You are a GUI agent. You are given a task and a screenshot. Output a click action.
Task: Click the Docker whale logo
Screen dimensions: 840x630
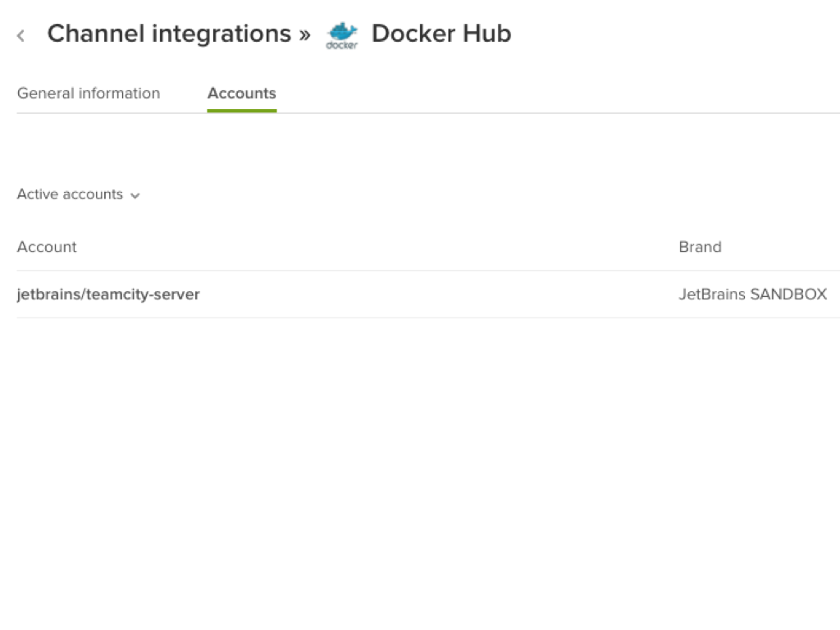coord(342,31)
